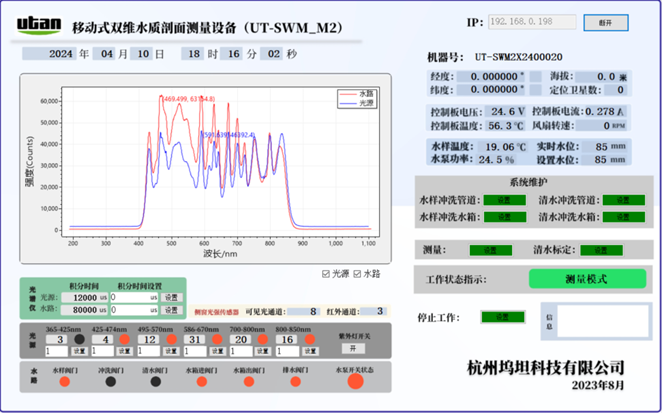Click the 水路 integration time setting field
This screenshot has height=413, width=662.
point(133,310)
